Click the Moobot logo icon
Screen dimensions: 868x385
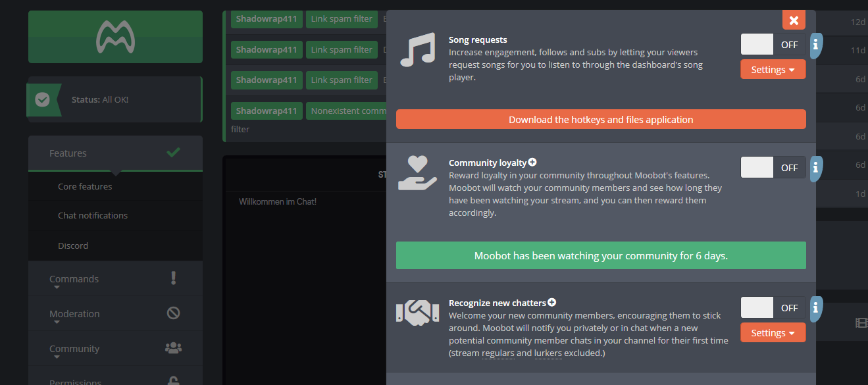115,37
